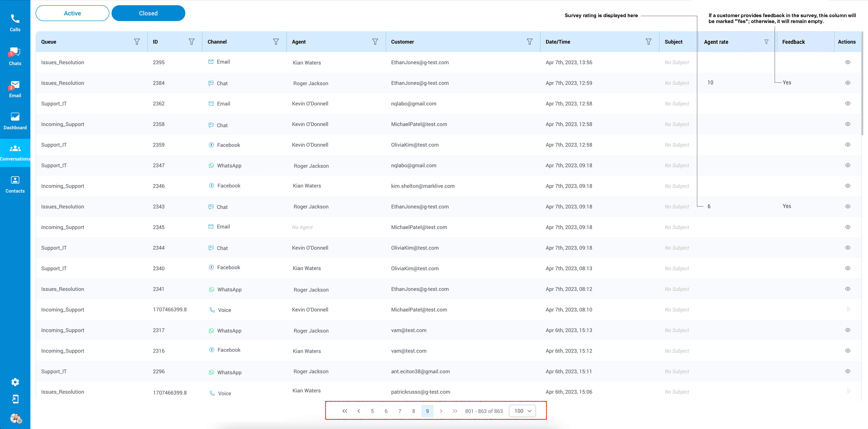Click the Settings gear icon
The width and height of the screenshot is (868, 429).
pos(15,382)
